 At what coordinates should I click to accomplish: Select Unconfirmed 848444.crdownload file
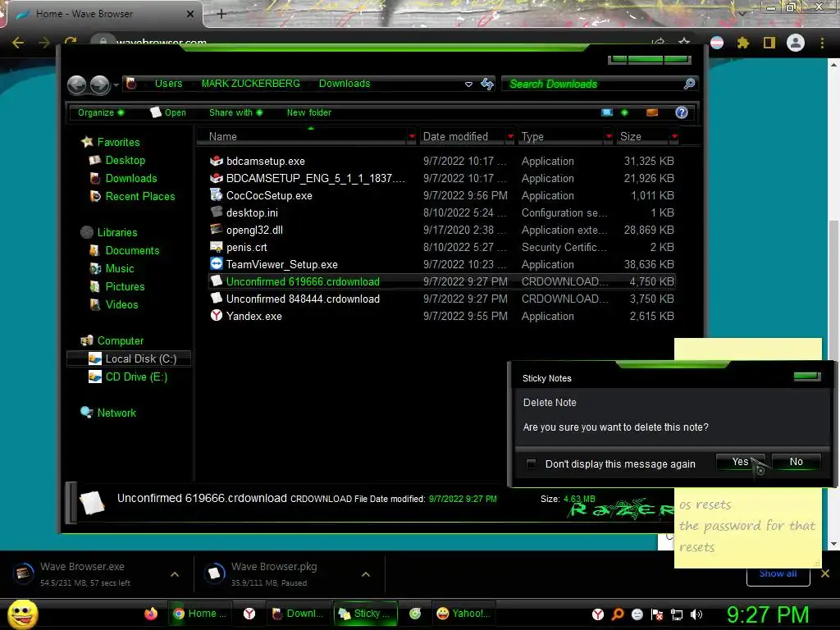click(x=442, y=299)
